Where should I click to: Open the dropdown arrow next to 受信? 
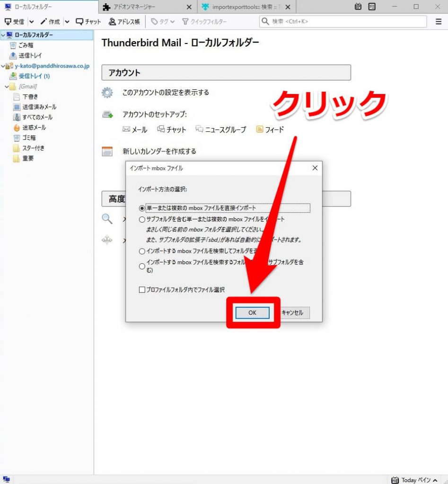(x=31, y=22)
